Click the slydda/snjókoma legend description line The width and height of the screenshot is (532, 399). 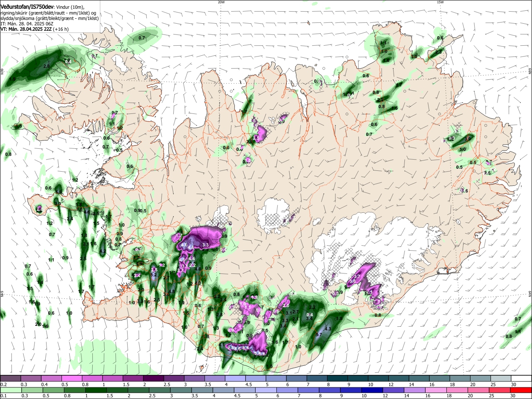click(x=49, y=18)
